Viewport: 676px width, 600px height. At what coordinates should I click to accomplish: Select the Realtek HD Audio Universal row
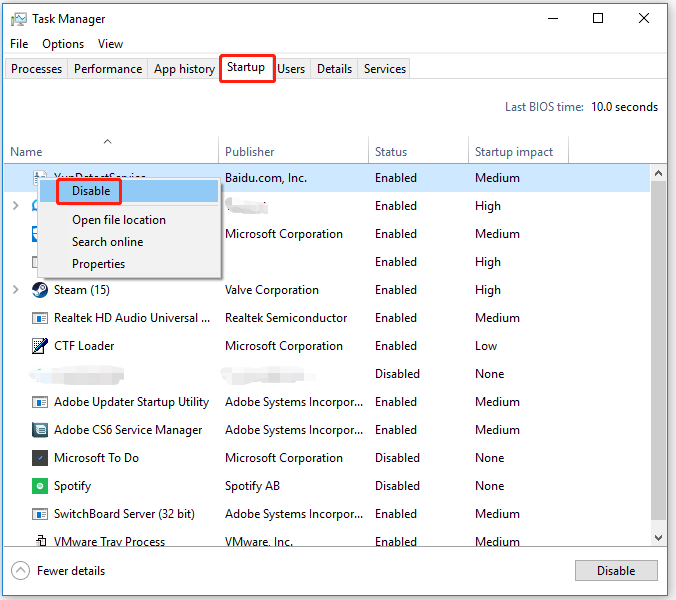point(327,318)
